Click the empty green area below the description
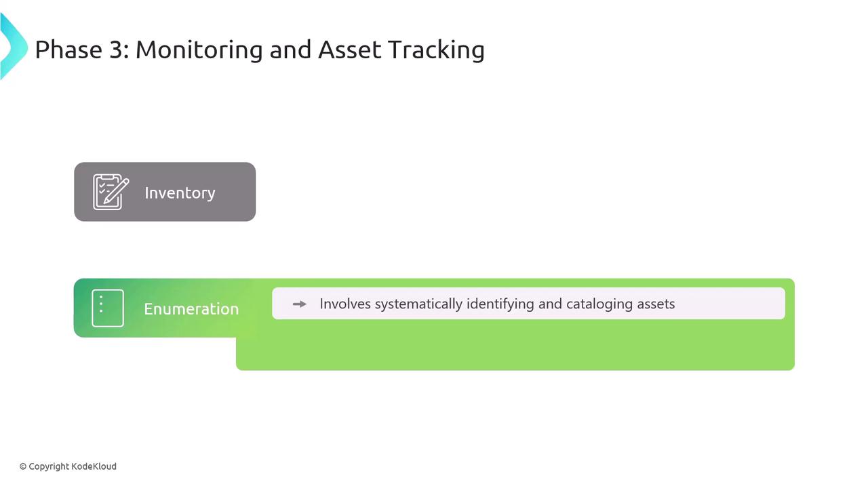This screenshot has width=868, height=488. click(x=515, y=346)
